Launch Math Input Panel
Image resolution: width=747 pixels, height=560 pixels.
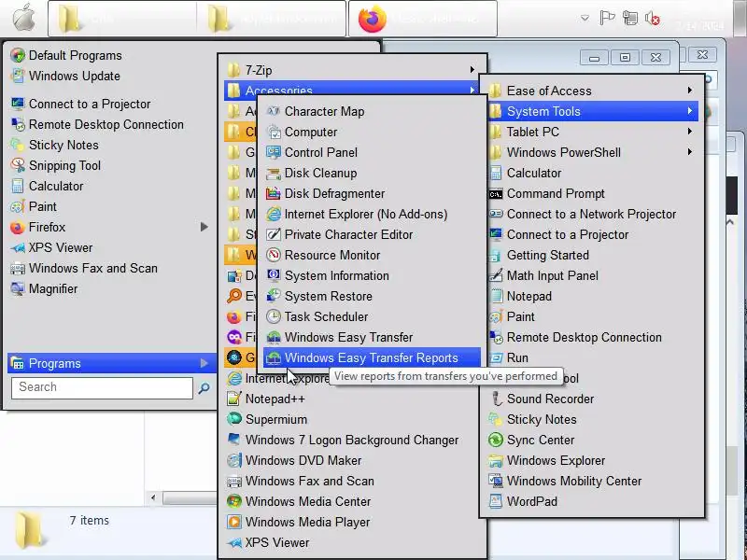pos(592,275)
